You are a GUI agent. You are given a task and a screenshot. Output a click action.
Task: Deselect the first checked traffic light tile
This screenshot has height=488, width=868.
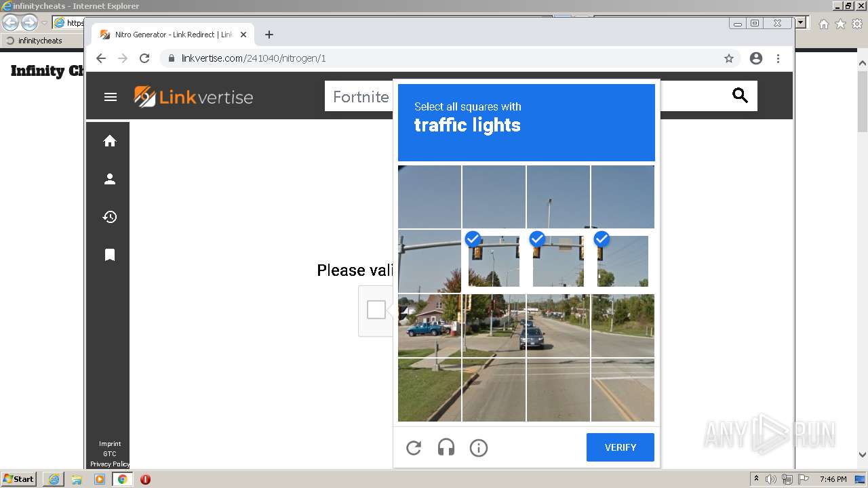tap(494, 262)
